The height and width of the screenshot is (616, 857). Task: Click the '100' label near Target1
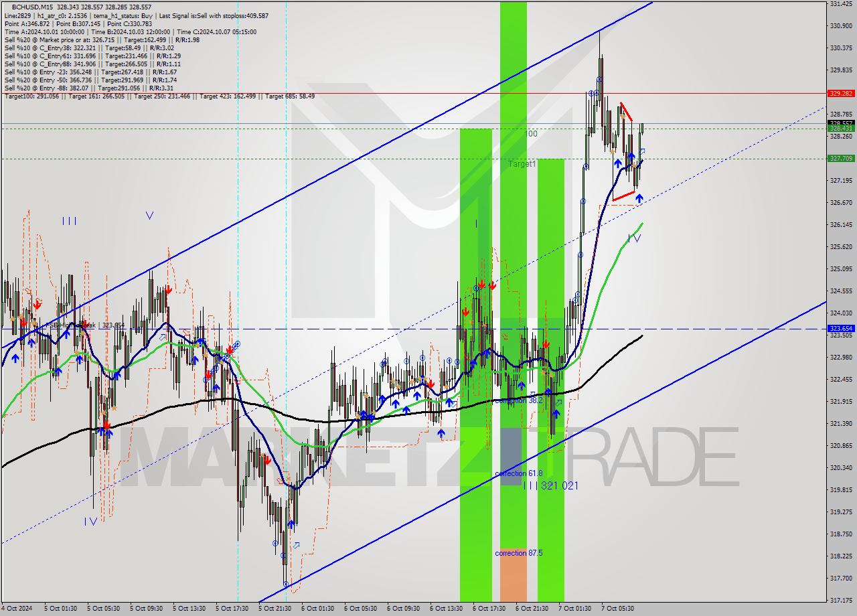pos(531,134)
